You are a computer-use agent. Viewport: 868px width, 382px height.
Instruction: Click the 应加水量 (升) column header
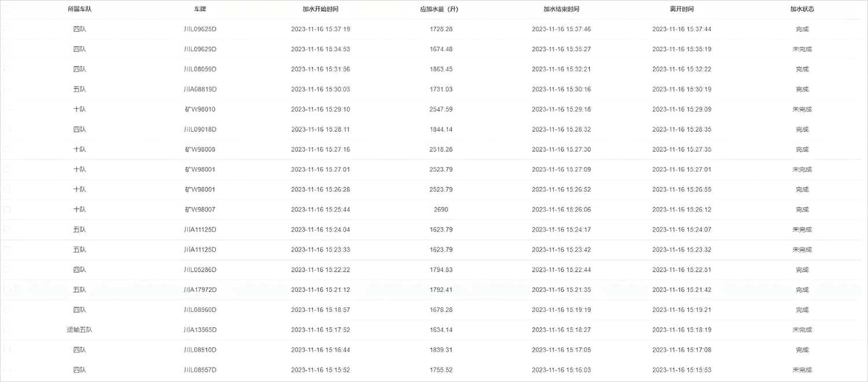click(440, 9)
